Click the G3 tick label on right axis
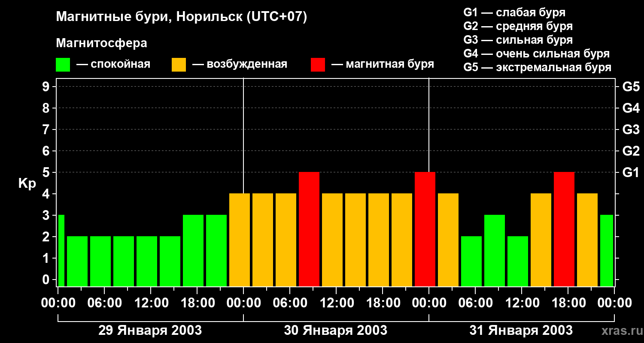This screenshot has height=343, width=644. (631, 129)
